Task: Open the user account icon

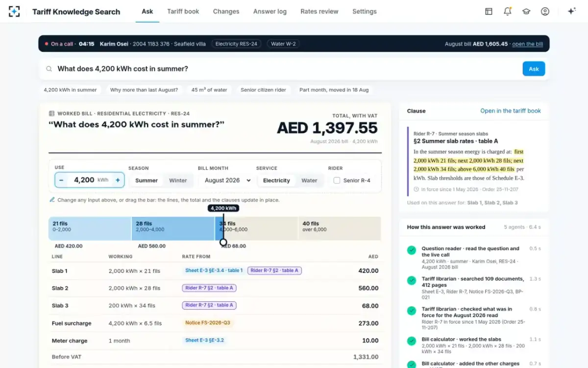Action: (545, 11)
